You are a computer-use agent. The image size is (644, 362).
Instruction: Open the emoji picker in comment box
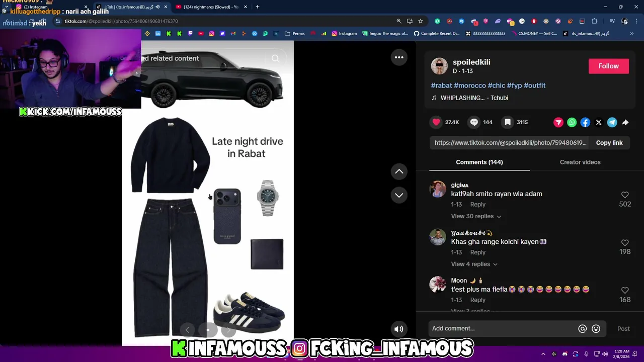[596, 328]
